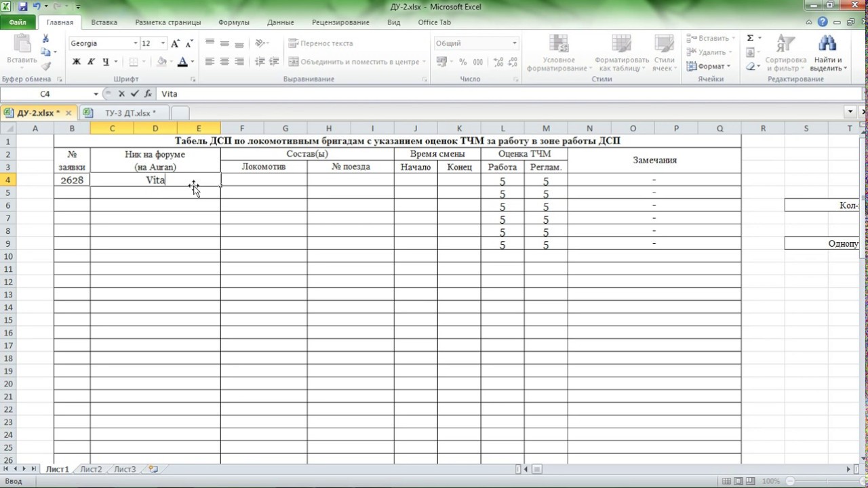Select cell containing 2628

pos(71,180)
